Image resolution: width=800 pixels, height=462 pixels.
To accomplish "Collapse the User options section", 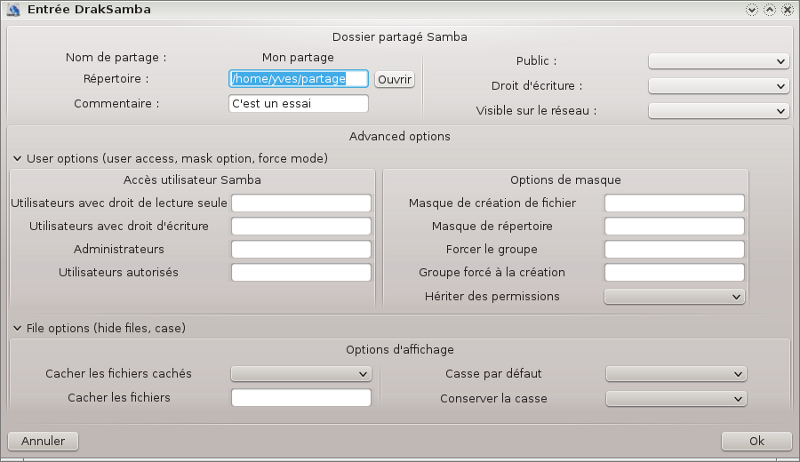I will pyautogui.click(x=18, y=158).
